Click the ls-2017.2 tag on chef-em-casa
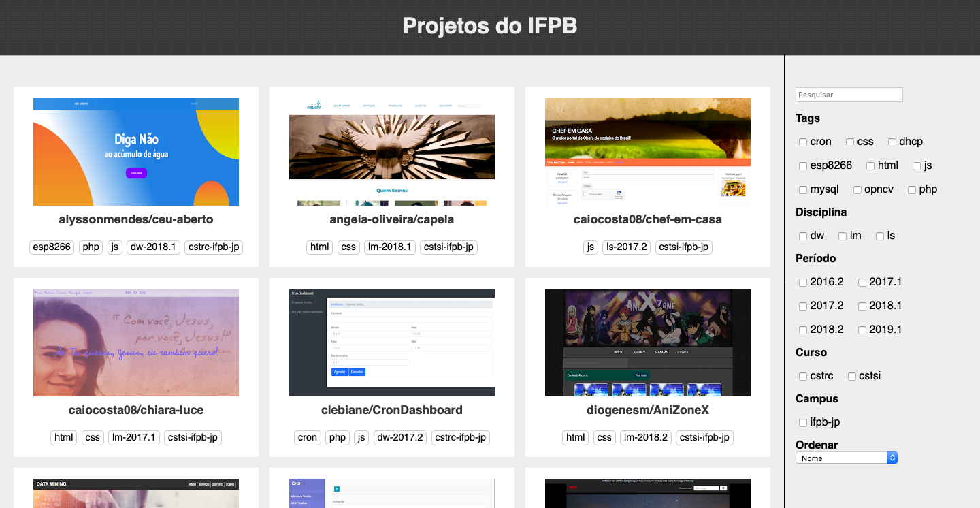The image size is (980, 508). point(626,247)
